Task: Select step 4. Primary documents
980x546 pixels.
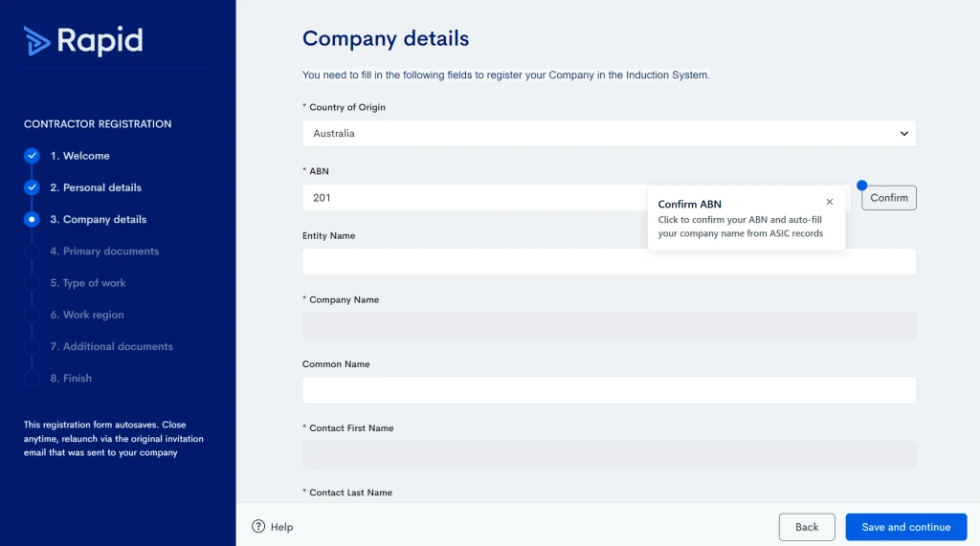Action: point(104,251)
